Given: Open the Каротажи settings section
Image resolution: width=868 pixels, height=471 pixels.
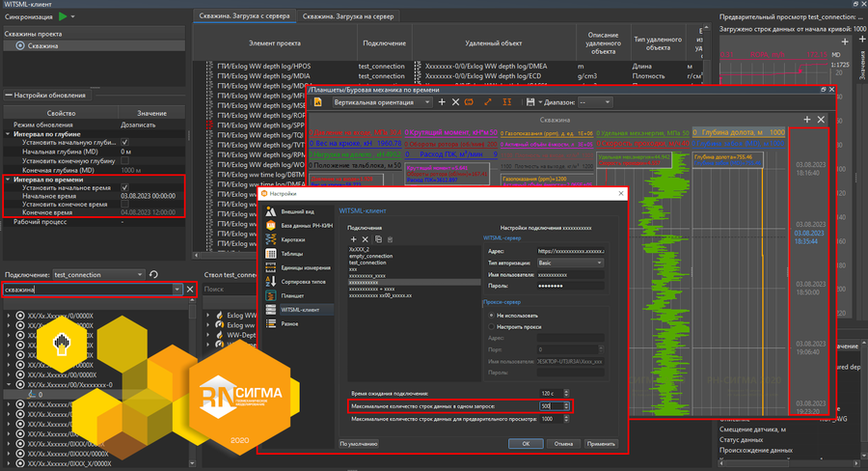Looking at the screenshot, I should [291, 239].
